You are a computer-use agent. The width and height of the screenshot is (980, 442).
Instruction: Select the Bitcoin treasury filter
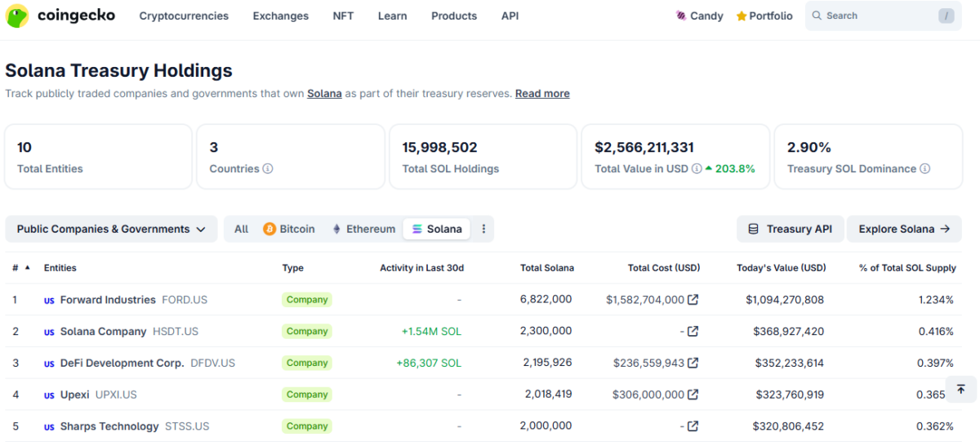[289, 229]
